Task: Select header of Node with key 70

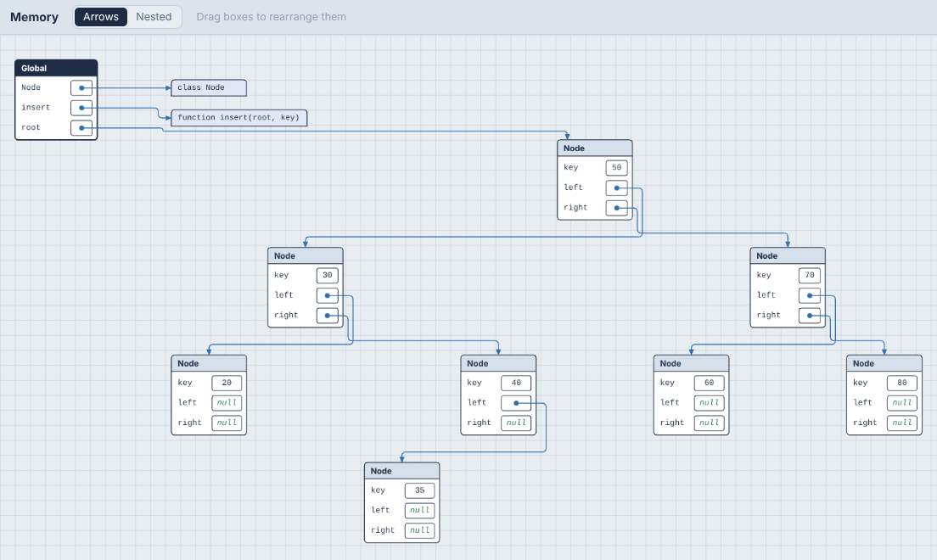Action: coord(788,255)
